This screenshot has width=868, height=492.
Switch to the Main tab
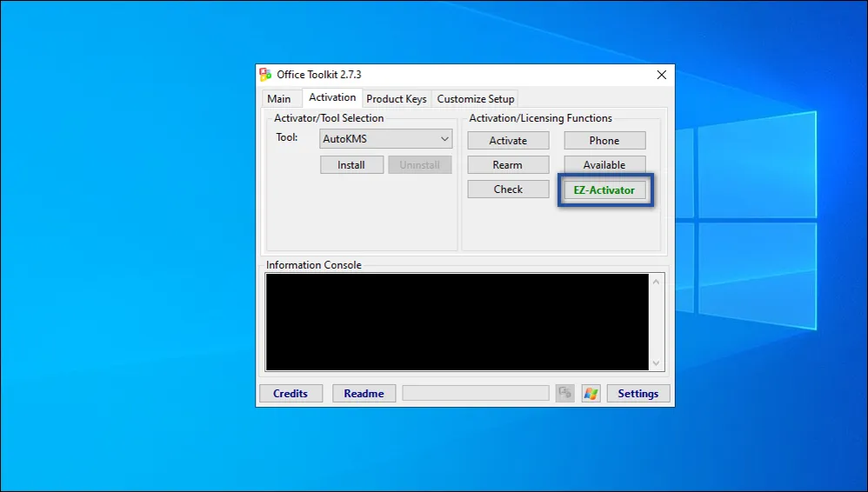click(279, 99)
